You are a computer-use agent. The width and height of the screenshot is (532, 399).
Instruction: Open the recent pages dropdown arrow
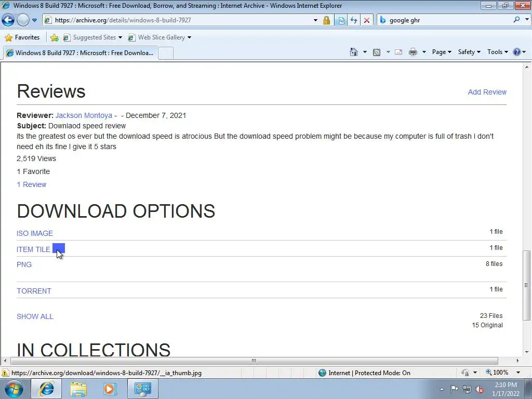tap(34, 20)
